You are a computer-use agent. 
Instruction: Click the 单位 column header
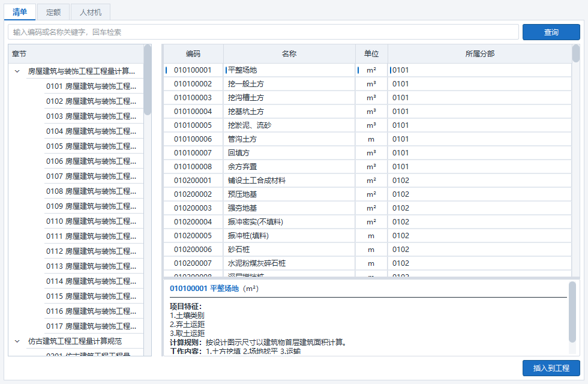pos(371,53)
